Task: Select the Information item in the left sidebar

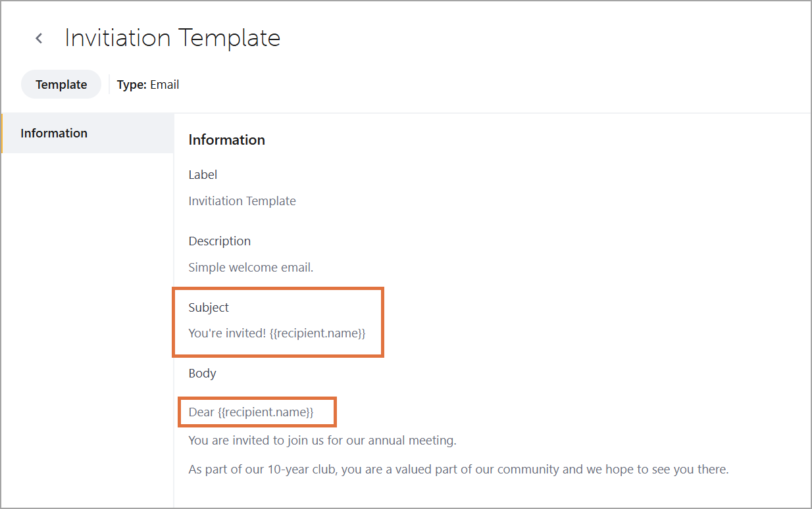Action: tap(54, 133)
